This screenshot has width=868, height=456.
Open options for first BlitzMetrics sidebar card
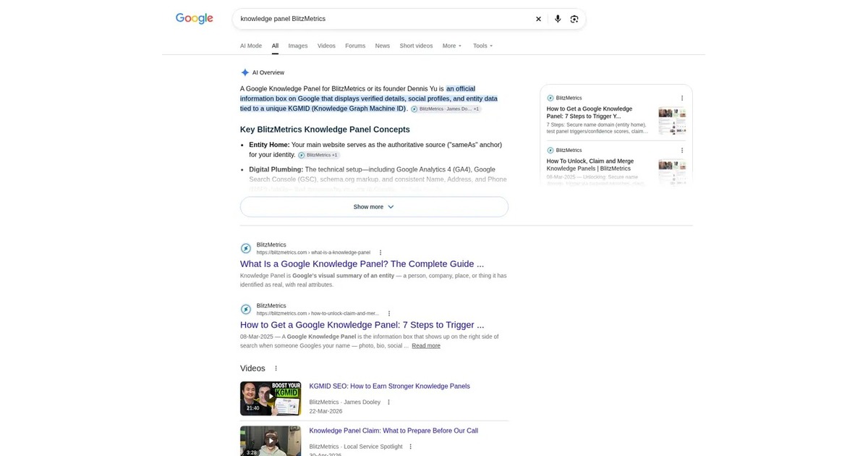pyautogui.click(x=681, y=98)
